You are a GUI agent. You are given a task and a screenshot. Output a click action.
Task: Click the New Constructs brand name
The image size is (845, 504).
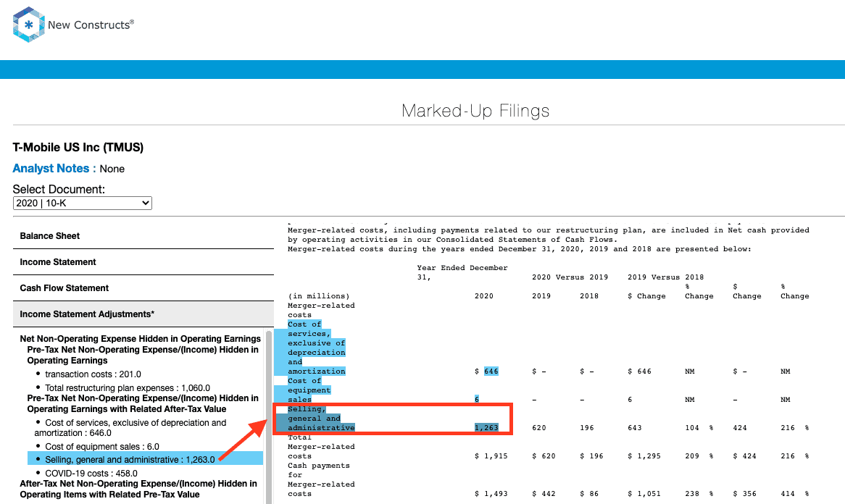pyautogui.click(x=91, y=25)
